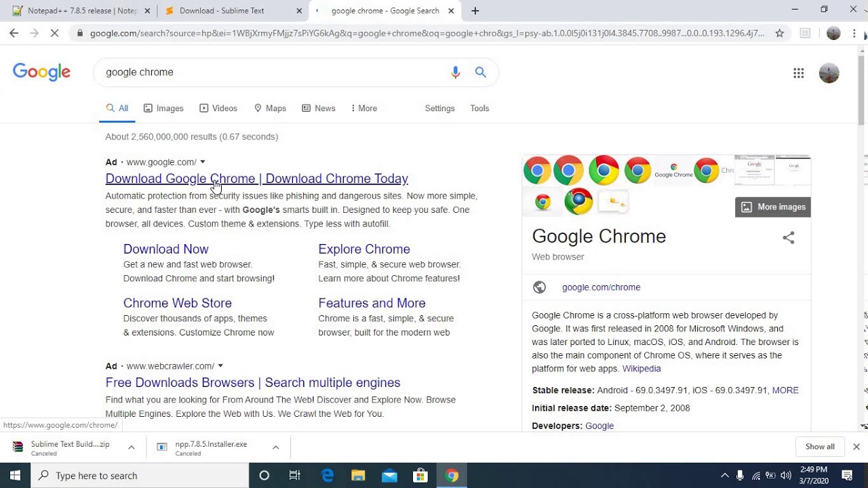Open Mail app from taskbar

tap(389, 475)
